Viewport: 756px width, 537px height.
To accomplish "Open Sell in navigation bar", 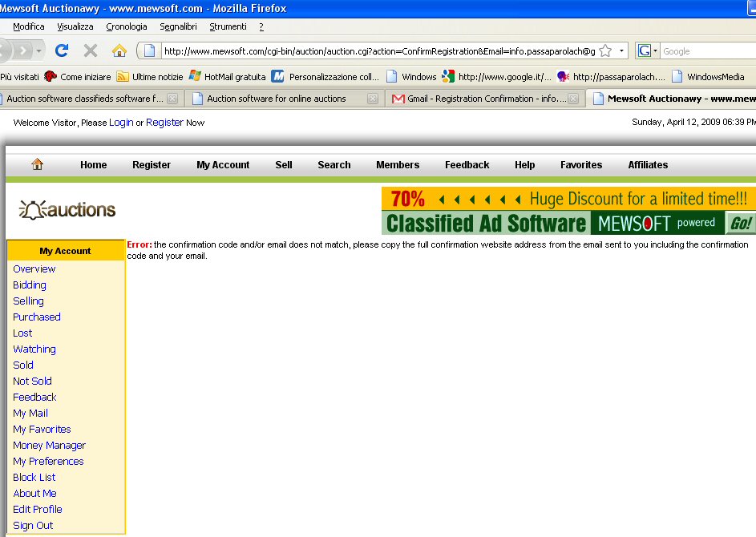I will click(x=284, y=165).
